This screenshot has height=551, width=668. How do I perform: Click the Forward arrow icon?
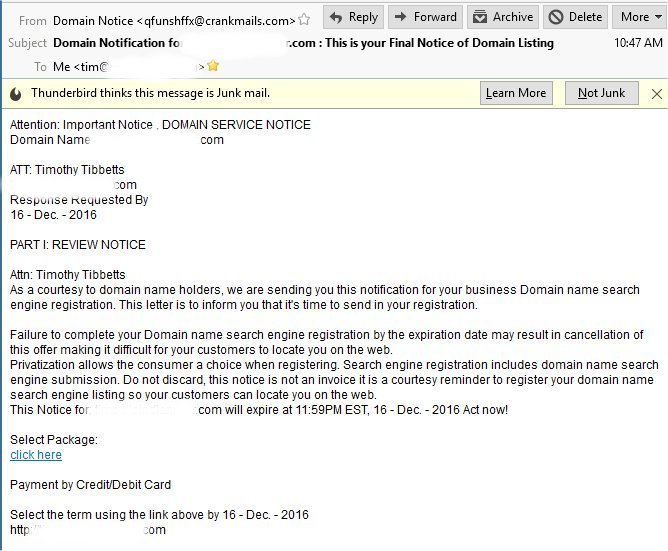tap(400, 17)
